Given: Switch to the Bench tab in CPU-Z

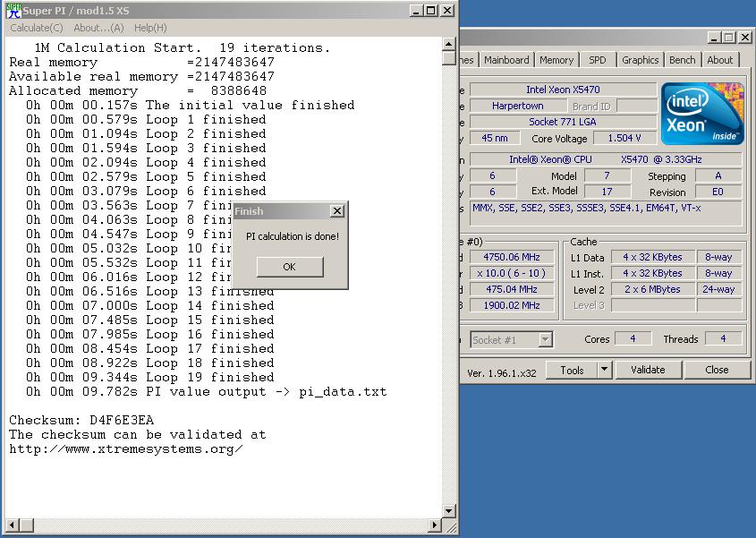Looking at the screenshot, I should tap(683, 60).
